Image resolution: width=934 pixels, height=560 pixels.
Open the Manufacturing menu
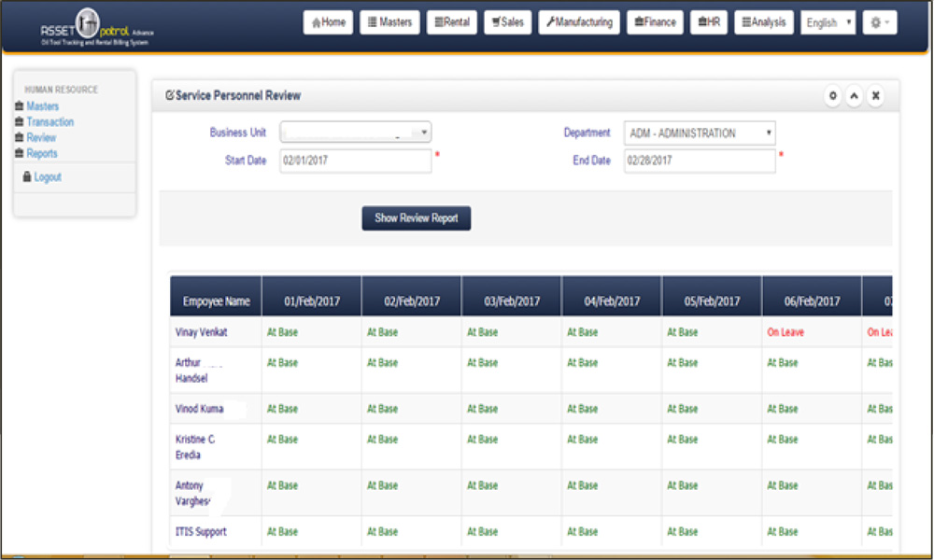pyautogui.click(x=579, y=22)
